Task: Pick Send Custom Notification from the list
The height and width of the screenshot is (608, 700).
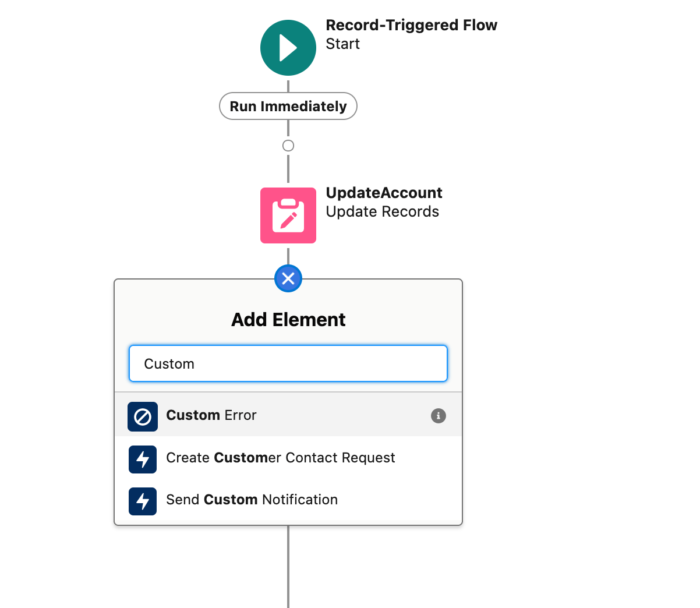Action: tap(252, 500)
